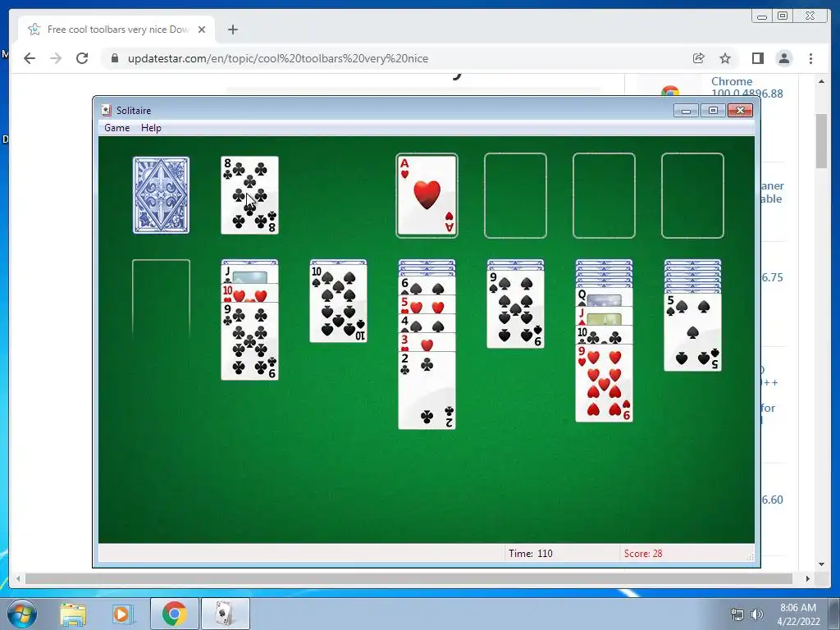Toggle Chrome's side panel

[757, 58]
